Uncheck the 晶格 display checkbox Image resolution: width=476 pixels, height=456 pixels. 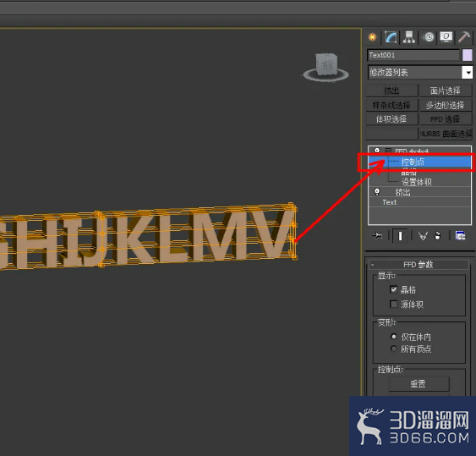[393, 289]
